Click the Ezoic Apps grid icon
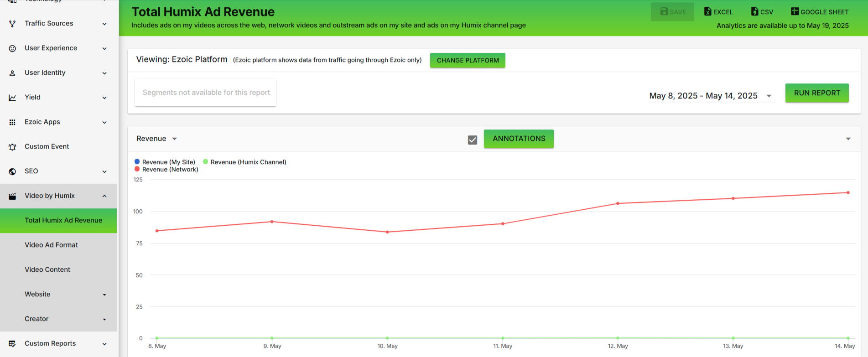The height and width of the screenshot is (357, 868). pos(12,122)
